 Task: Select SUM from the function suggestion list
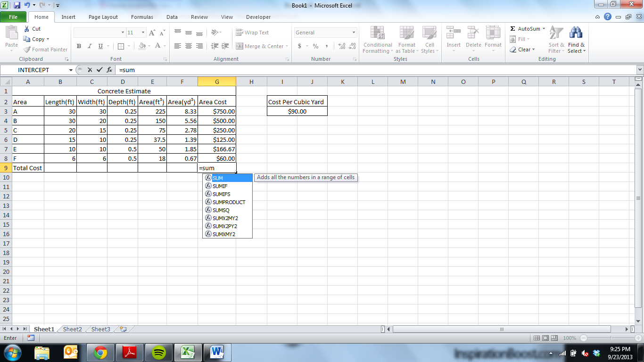pos(217,178)
